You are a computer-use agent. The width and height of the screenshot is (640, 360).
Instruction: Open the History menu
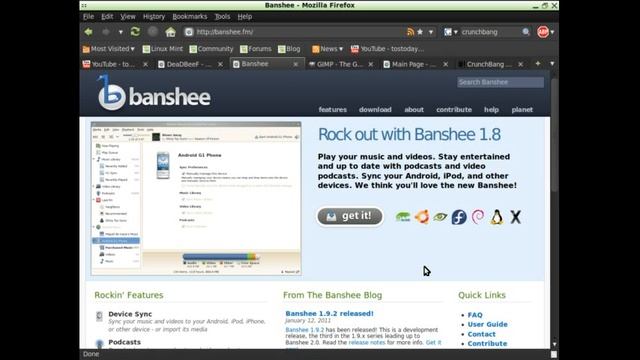tap(154, 17)
